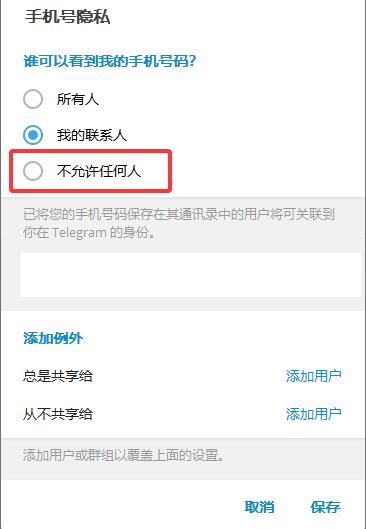Click the empty white box below the description
The width and height of the screenshot is (366, 529).
pos(191,275)
